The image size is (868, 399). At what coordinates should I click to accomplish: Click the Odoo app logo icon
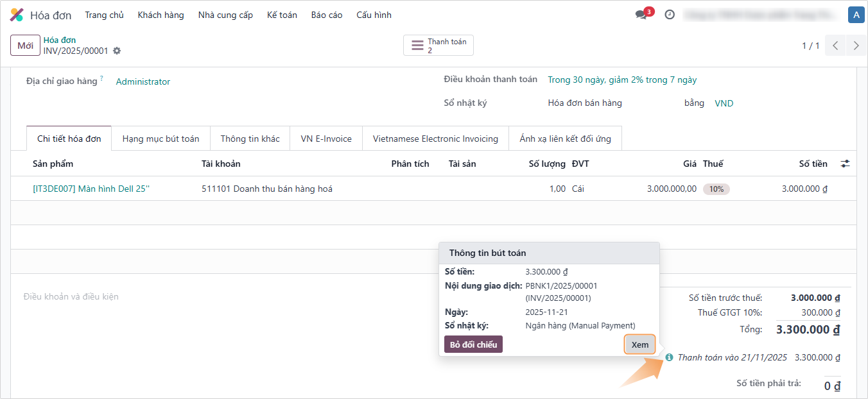pos(17,15)
